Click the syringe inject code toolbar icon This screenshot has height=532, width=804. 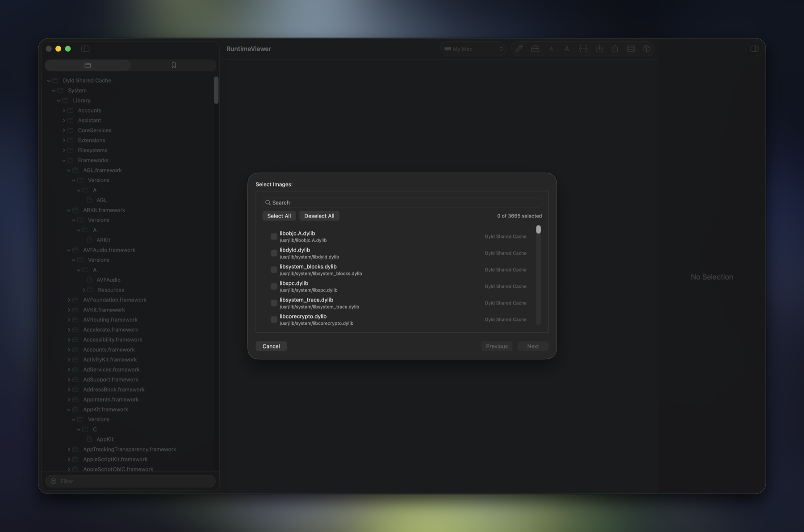[x=519, y=49]
